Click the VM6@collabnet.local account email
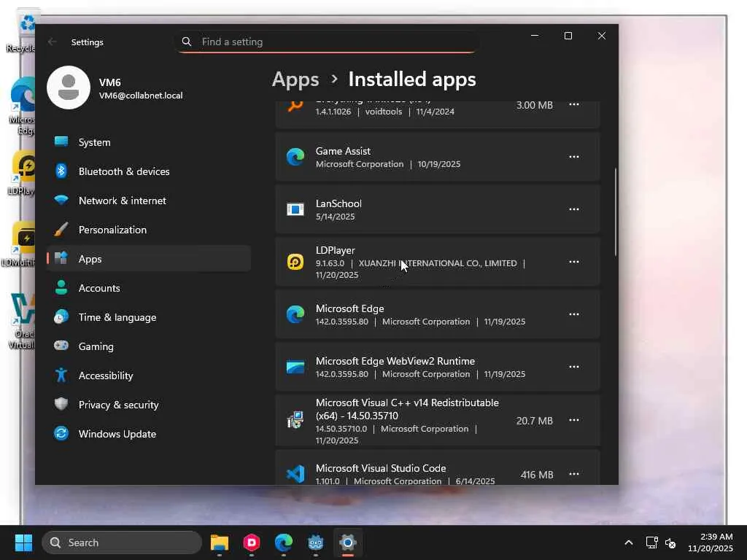 pos(141,96)
